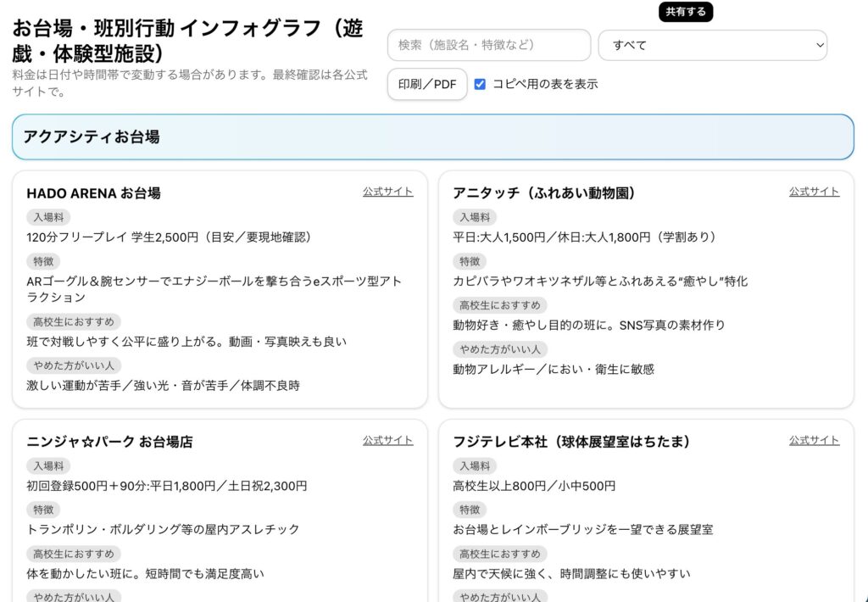This screenshot has width=868, height=602.
Task: Select the アクアシティお台場 section header
Action: point(432,137)
